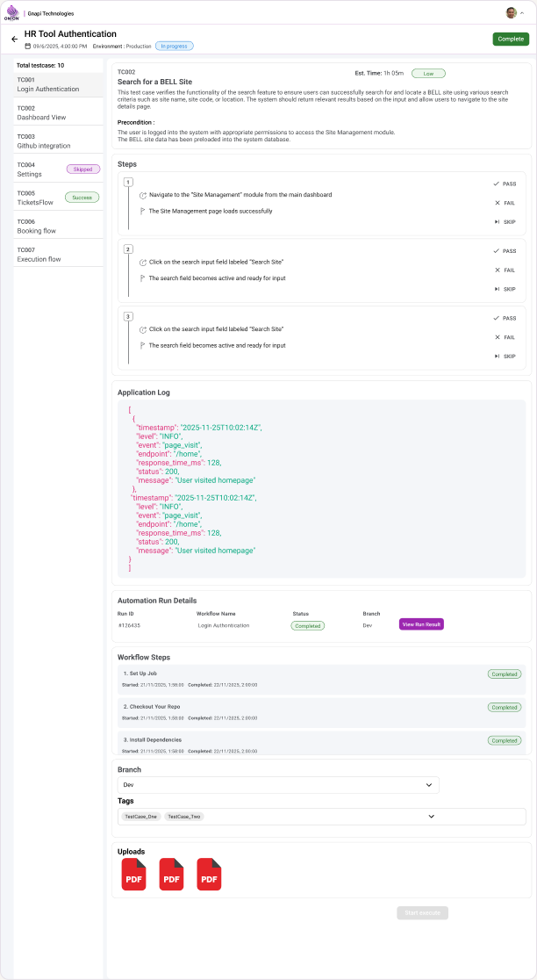The height and width of the screenshot is (980, 537).
Task: Click the calendar icon beside the date
Action: tap(27, 47)
